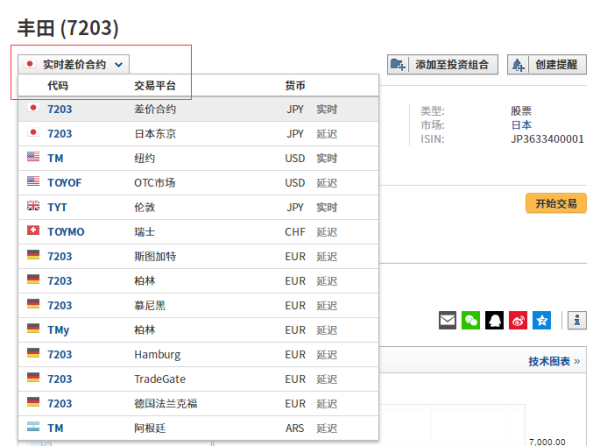The height and width of the screenshot is (446, 600).
Task: Click 添加至投资组合 button label
Action: [x=452, y=65]
